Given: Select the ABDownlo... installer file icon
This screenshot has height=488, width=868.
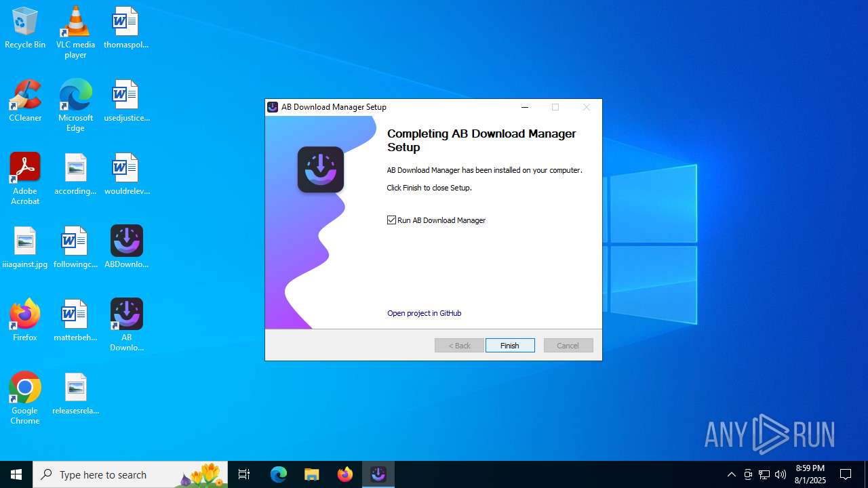Looking at the screenshot, I should click(x=126, y=248).
